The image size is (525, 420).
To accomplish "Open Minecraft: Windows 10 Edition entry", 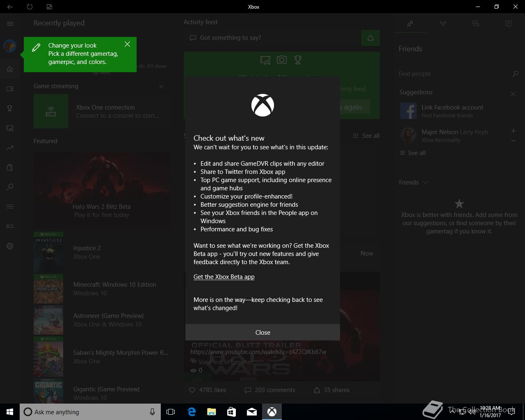I will tap(101, 289).
